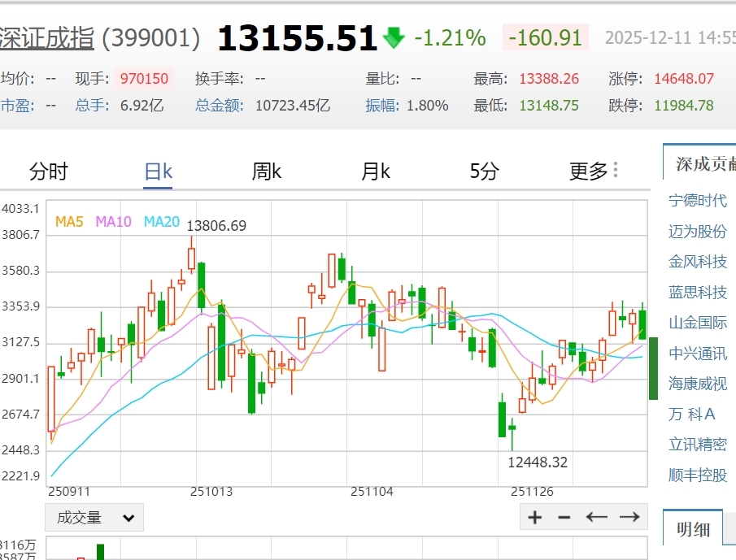Zoom in chart with plus icon
736x560 pixels.
tap(534, 517)
